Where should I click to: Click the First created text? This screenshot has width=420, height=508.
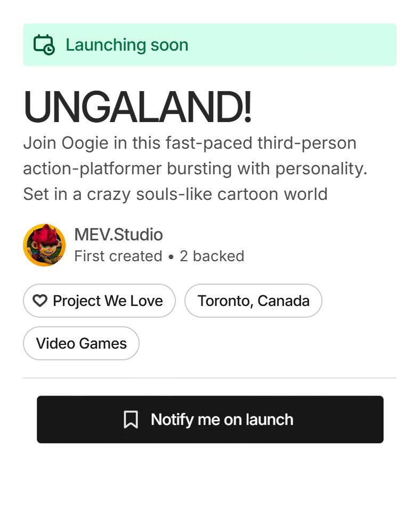118,256
